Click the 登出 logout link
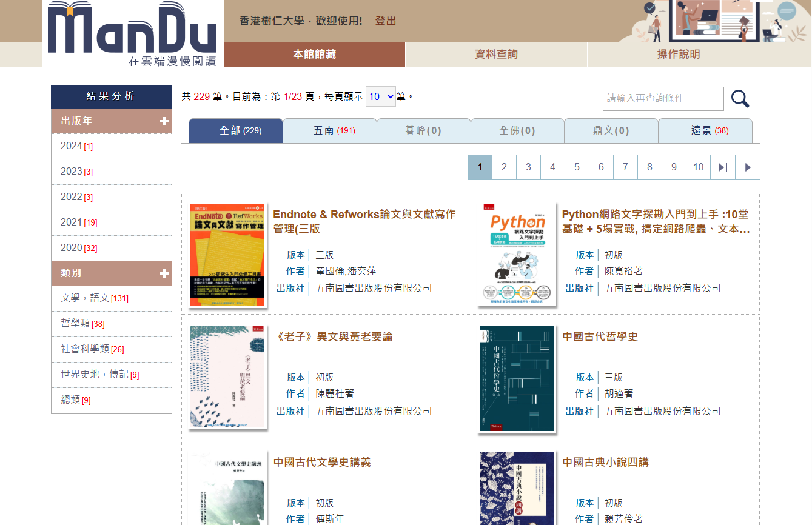812x525 pixels. [385, 21]
